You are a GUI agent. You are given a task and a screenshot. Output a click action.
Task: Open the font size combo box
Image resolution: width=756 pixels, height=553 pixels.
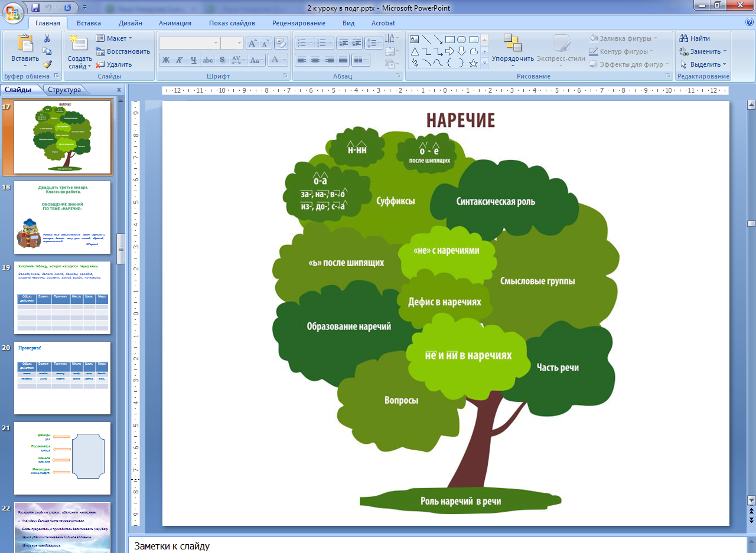coord(232,43)
